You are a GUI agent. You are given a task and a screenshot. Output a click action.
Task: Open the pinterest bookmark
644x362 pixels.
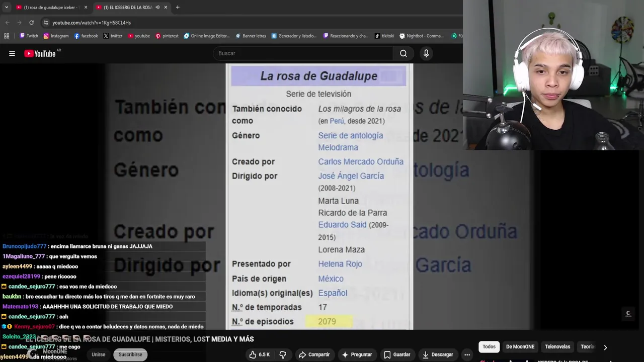[167, 36]
